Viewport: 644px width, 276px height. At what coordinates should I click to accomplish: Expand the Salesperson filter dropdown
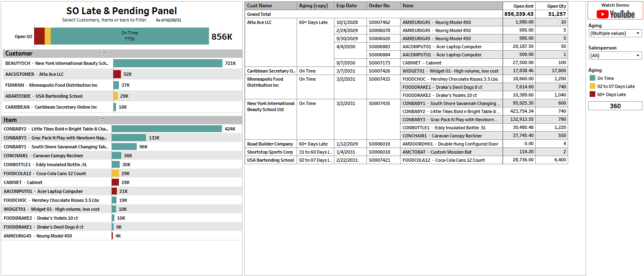coord(615,56)
